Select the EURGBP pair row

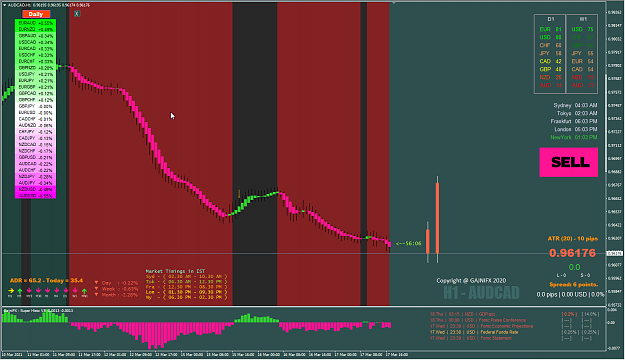35,87
